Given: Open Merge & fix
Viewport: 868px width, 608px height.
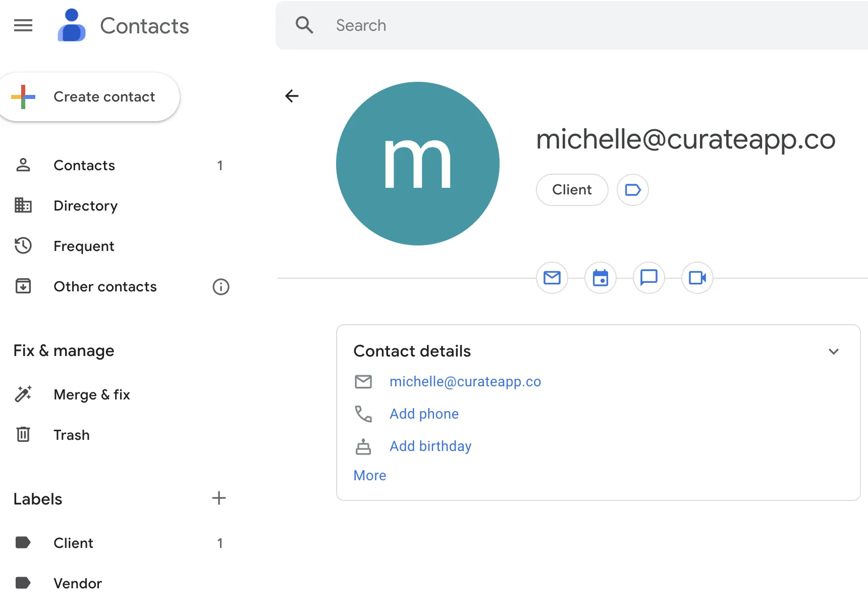Looking at the screenshot, I should click(x=91, y=395).
